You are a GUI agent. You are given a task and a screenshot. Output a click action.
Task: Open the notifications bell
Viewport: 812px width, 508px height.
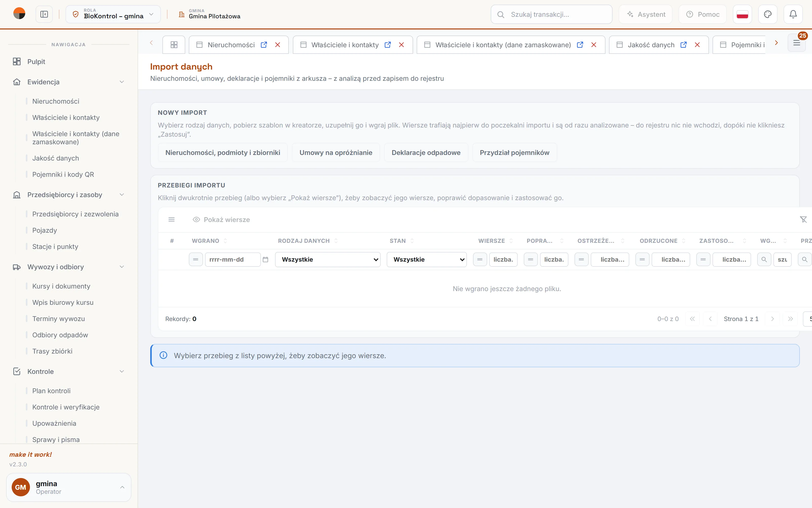793,14
